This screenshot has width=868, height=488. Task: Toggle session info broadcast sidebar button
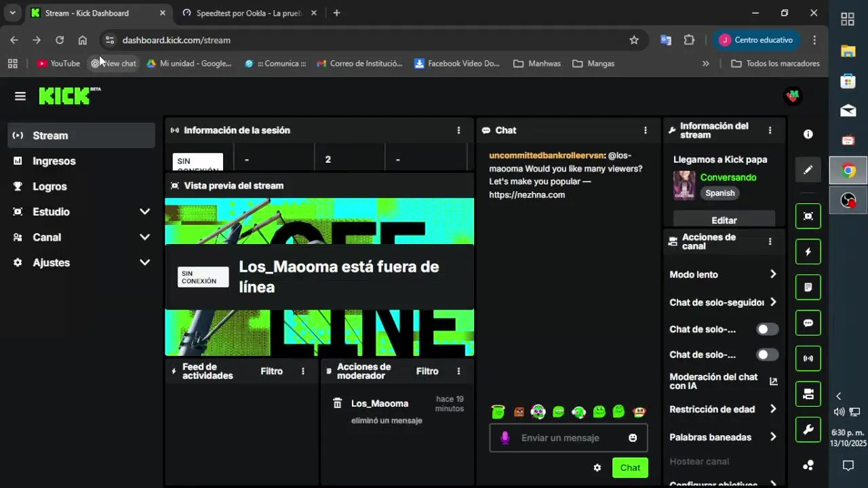pyautogui.click(x=808, y=359)
